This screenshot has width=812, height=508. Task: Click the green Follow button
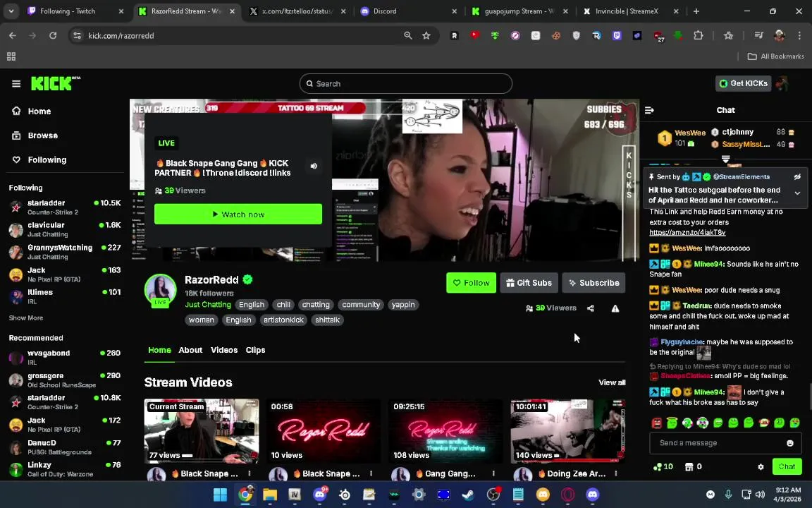[x=472, y=282]
